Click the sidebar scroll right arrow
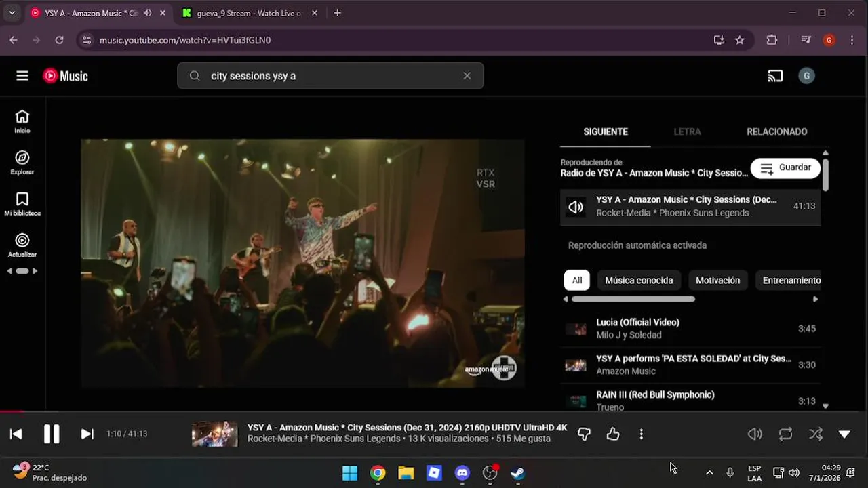This screenshot has width=868, height=488. pyautogui.click(x=35, y=271)
